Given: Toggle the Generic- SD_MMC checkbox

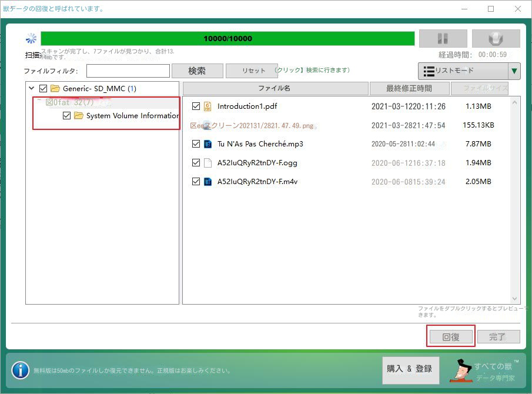Looking at the screenshot, I should click(43, 89).
